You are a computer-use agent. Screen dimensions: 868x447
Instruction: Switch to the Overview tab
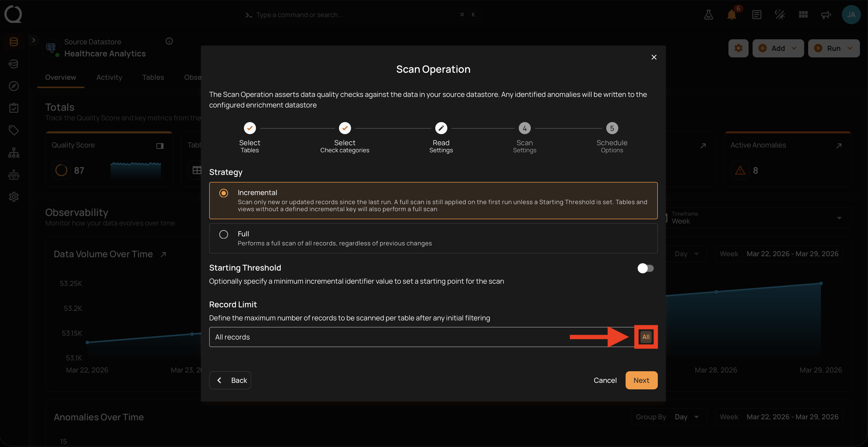tap(61, 77)
